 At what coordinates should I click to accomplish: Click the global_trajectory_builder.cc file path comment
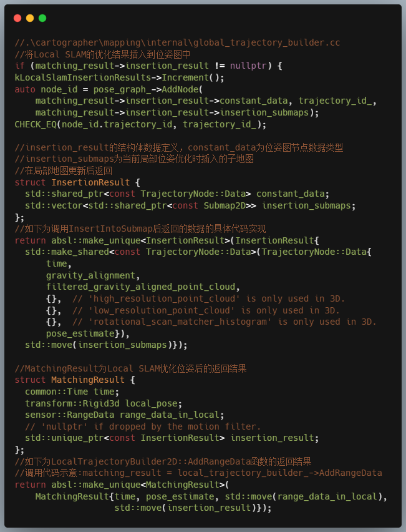178,42
